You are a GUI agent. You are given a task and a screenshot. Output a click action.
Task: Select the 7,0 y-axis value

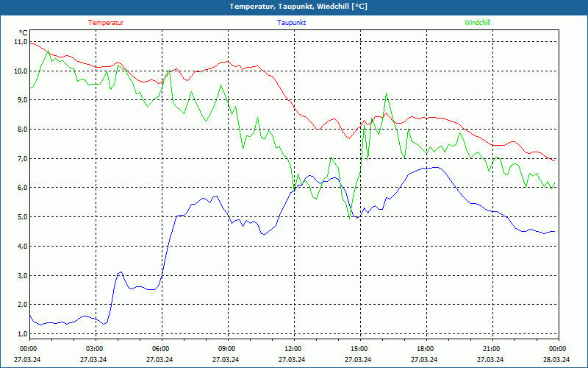click(22, 158)
